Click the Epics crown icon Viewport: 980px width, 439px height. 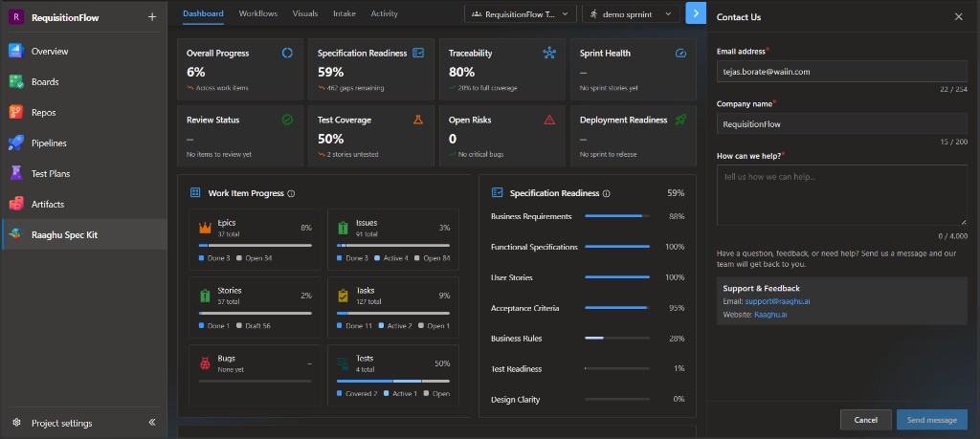coord(205,228)
